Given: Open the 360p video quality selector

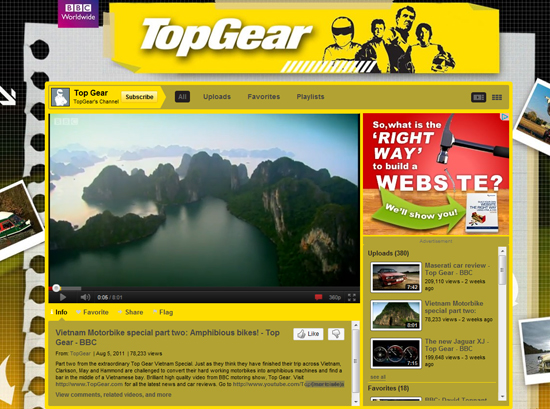Looking at the screenshot, I should pos(335,297).
